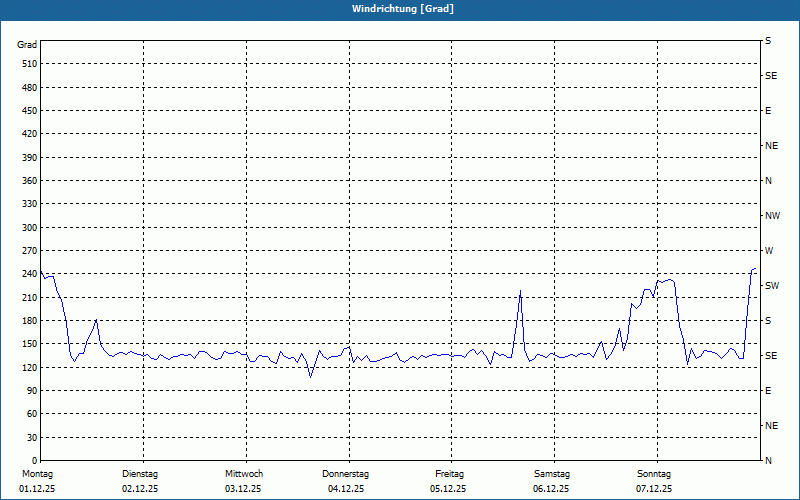Image resolution: width=800 pixels, height=500 pixels.
Task: Select the Freitag day label
Action: (449, 474)
